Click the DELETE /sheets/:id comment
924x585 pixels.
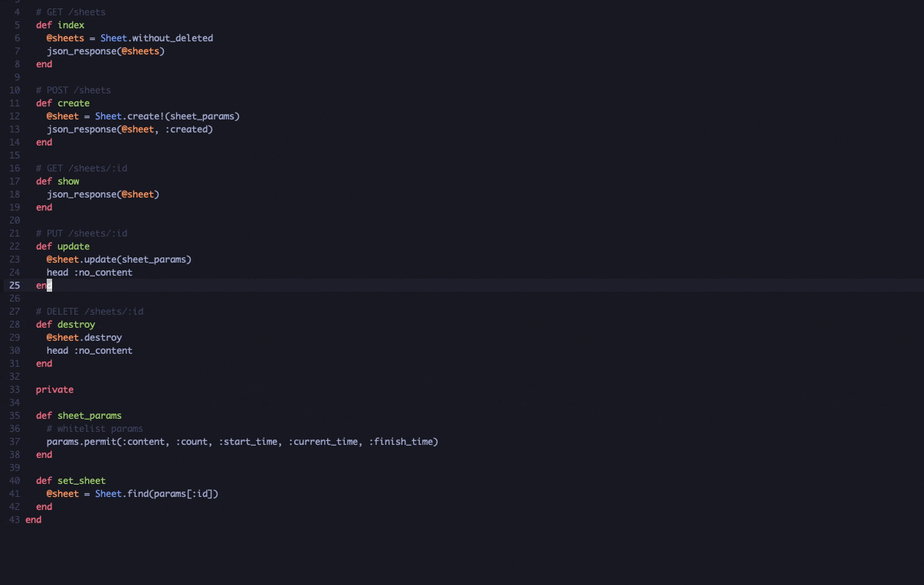click(89, 311)
